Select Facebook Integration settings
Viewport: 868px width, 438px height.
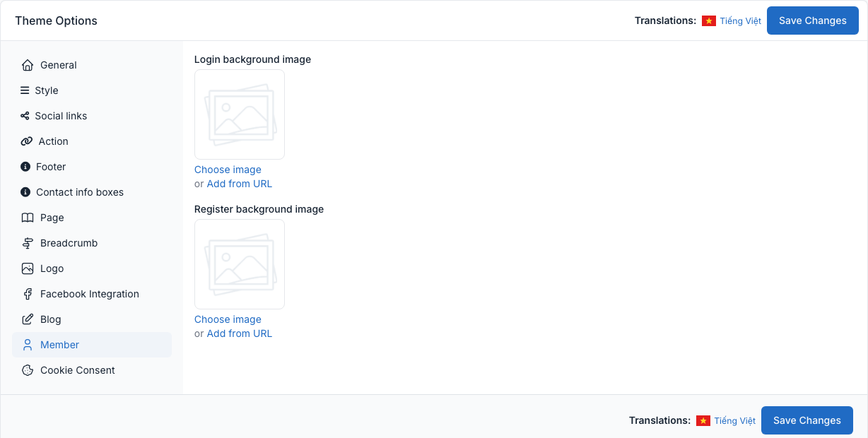92,294
